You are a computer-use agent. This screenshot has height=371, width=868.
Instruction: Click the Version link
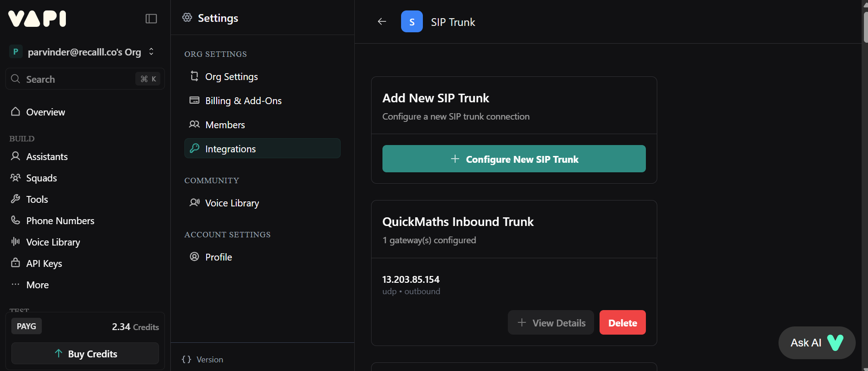click(x=209, y=359)
